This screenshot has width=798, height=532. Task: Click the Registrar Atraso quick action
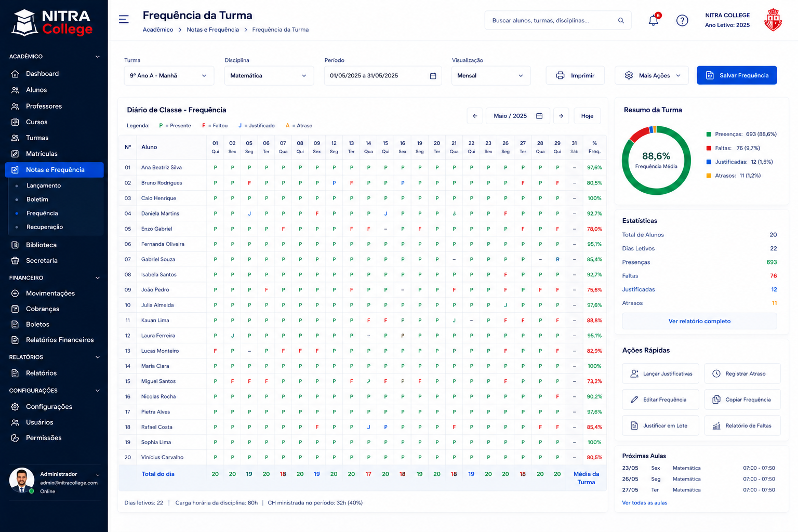742,374
